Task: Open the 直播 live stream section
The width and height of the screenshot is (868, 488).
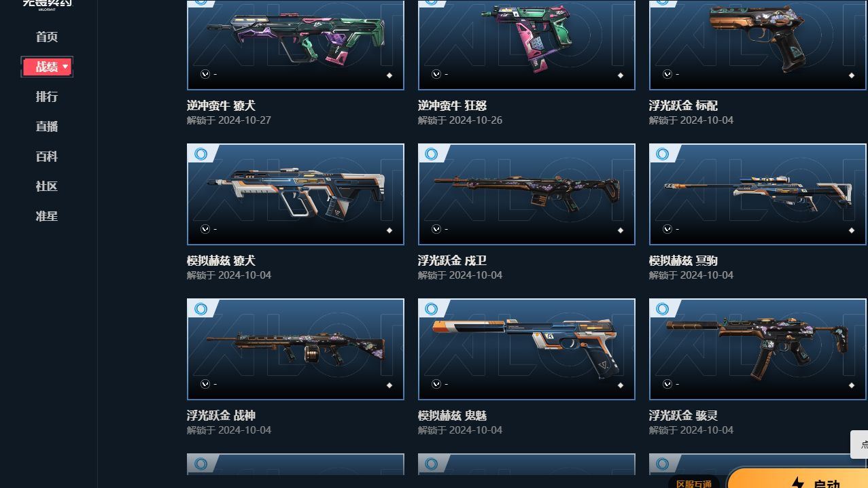Action: click(47, 126)
